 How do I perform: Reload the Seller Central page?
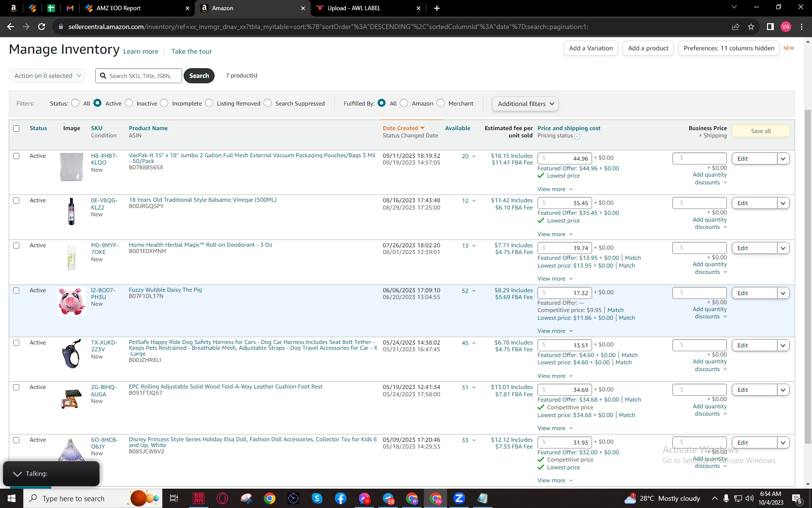(x=42, y=27)
